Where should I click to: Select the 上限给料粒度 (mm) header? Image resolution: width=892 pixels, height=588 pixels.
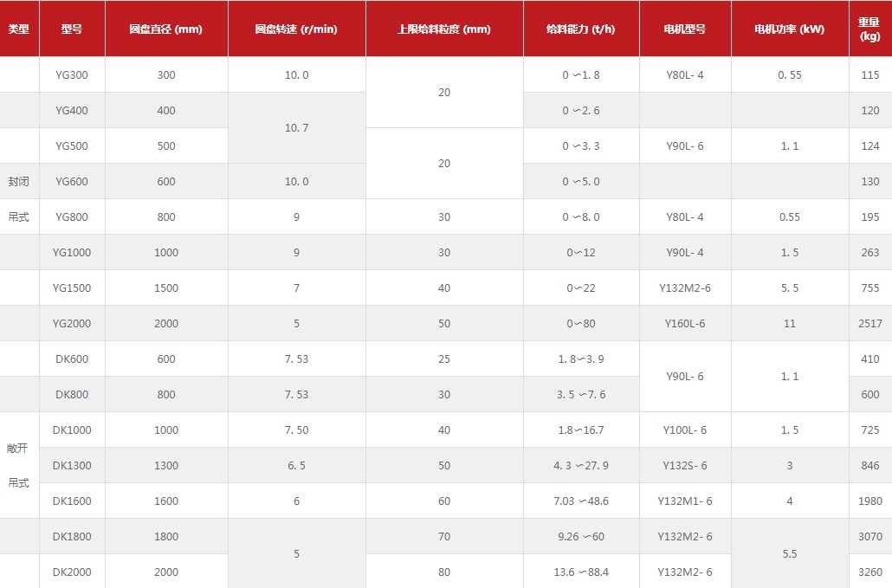pos(443,29)
